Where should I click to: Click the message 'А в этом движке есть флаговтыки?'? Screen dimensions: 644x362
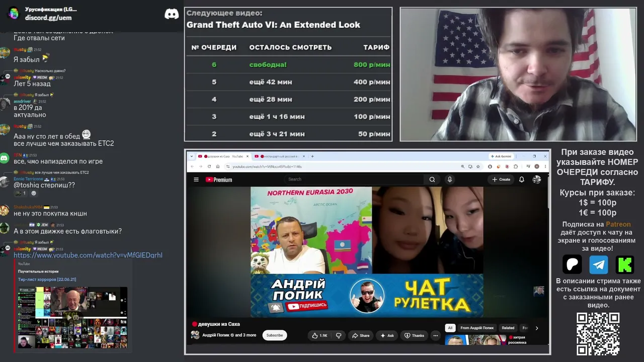point(67,231)
